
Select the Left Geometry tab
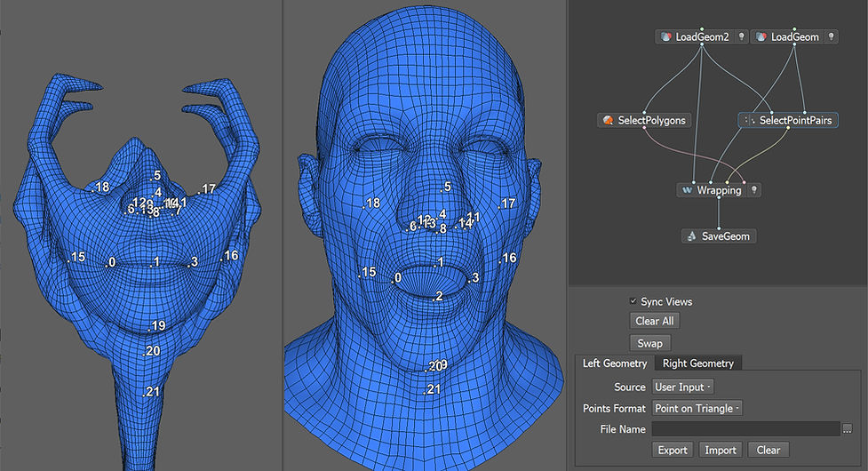click(x=614, y=363)
